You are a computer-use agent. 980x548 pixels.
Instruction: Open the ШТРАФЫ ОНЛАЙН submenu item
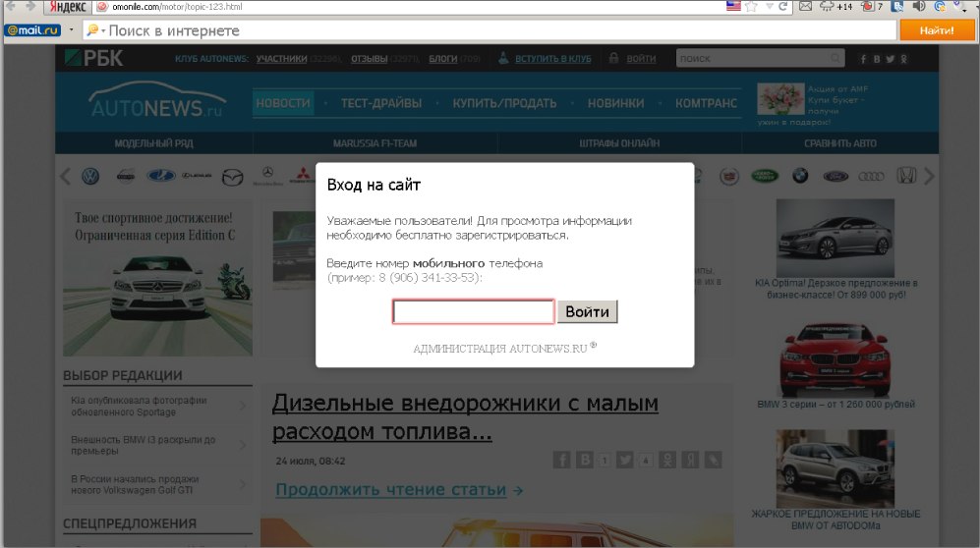click(x=619, y=143)
